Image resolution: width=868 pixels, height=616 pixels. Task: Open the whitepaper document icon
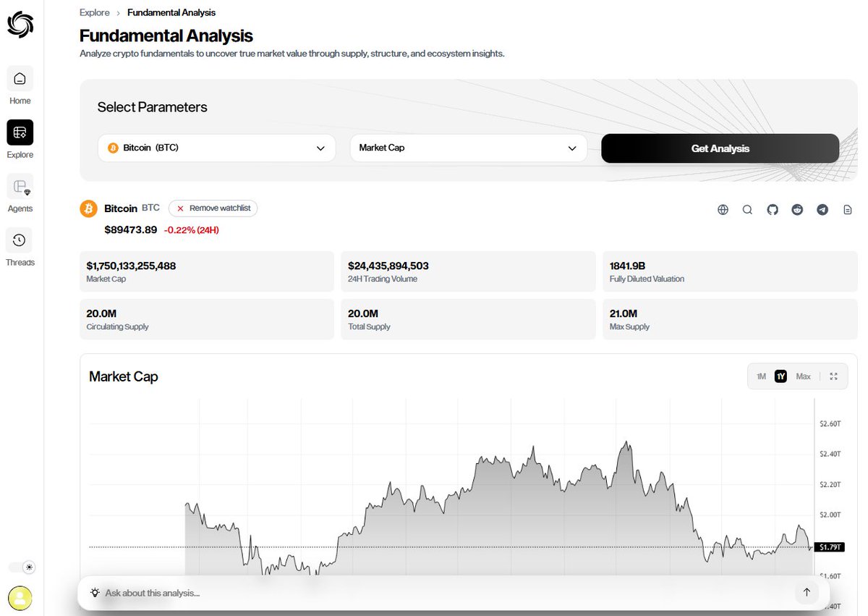[x=848, y=210]
